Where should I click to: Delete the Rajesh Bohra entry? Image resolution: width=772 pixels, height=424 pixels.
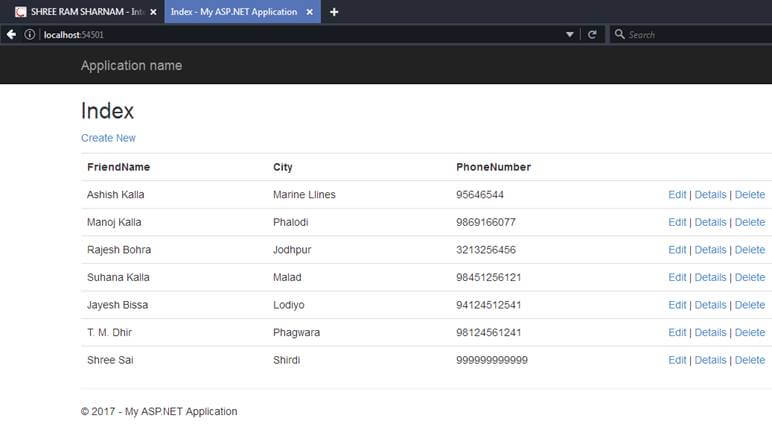(750, 250)
